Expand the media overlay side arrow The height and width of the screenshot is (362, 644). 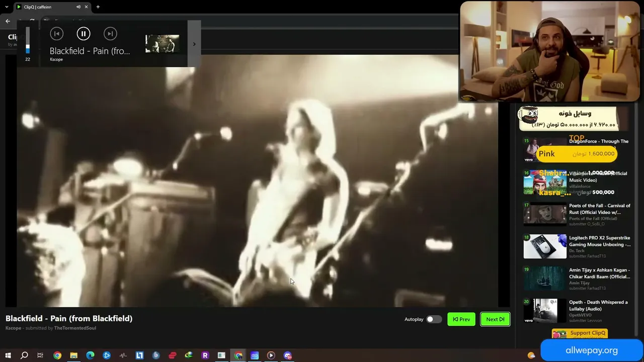194,44
